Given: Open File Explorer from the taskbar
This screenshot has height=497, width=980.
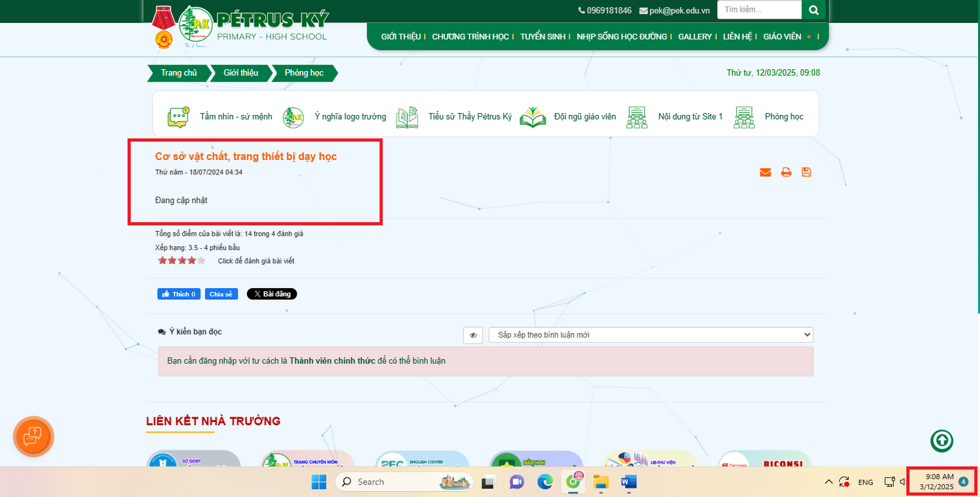Looking at the screenshot, I should tap(601, 482).
